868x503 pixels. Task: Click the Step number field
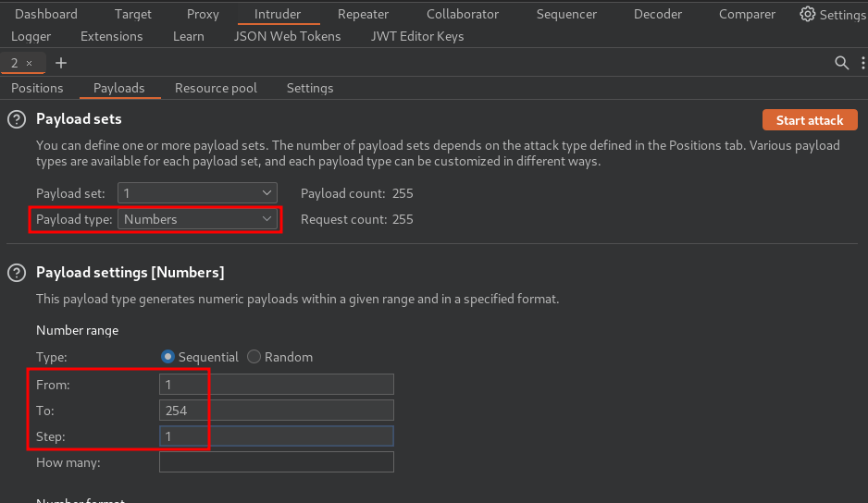pyautogui.click(x=277, y=436)
